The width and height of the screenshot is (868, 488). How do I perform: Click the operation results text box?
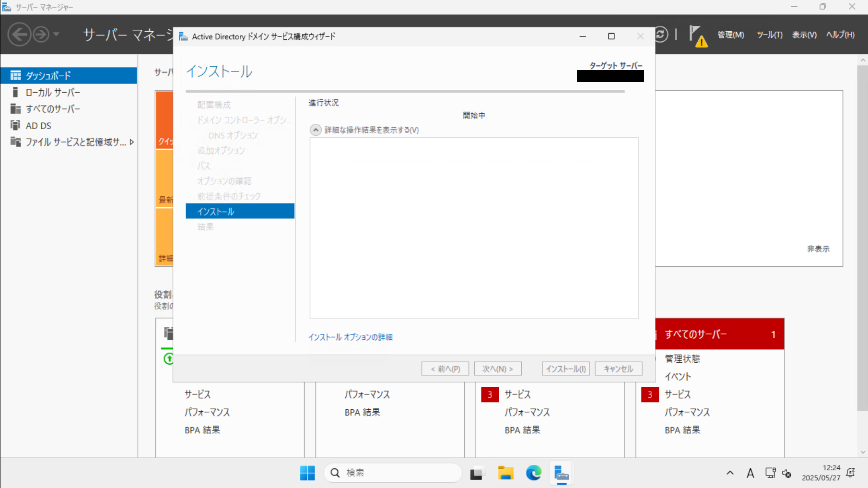pyautogui.click(x=474, y=228)
